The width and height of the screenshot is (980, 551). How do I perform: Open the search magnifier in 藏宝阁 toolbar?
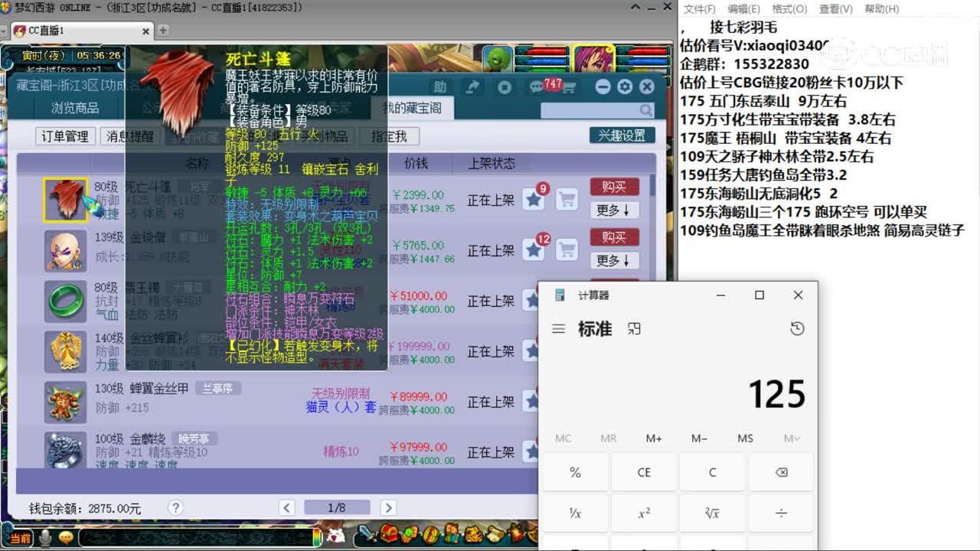click(646, 109)
